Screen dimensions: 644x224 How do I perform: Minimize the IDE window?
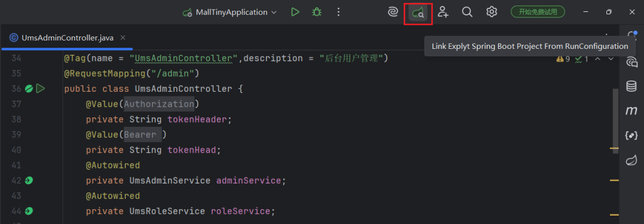click(586, 13)
